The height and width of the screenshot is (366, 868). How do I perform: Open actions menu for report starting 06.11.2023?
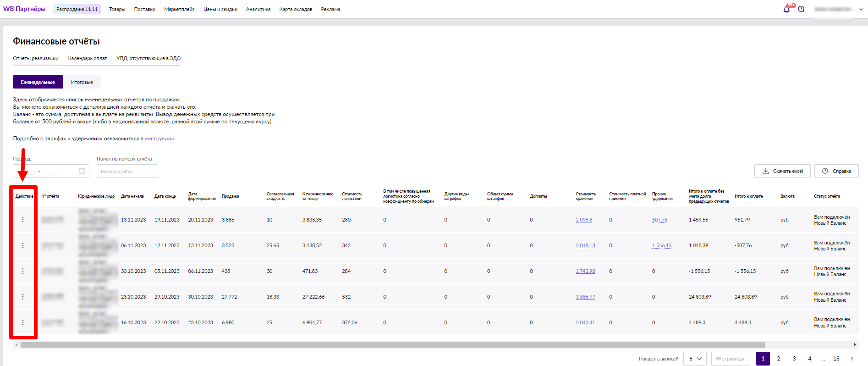click(x=23, y=245)
